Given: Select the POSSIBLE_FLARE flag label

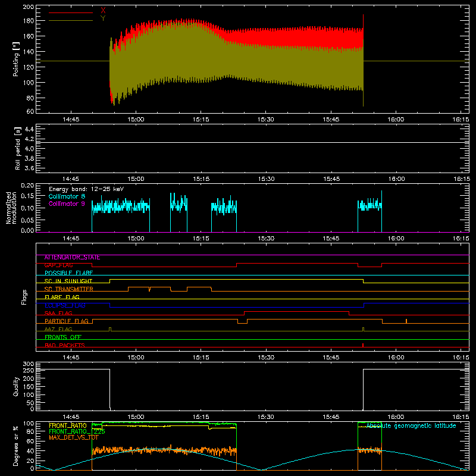Looking at the screenshot, I should pyautogui.click(x=68, y=273).
